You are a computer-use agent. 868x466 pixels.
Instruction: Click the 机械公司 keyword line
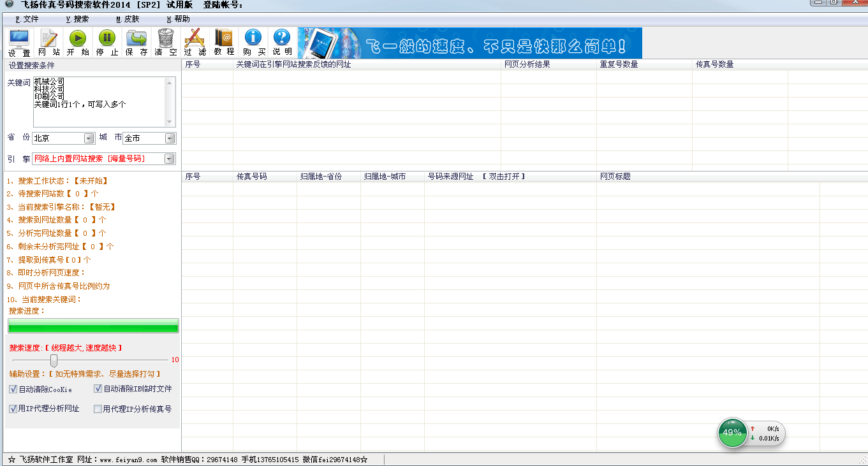(49, 81)
